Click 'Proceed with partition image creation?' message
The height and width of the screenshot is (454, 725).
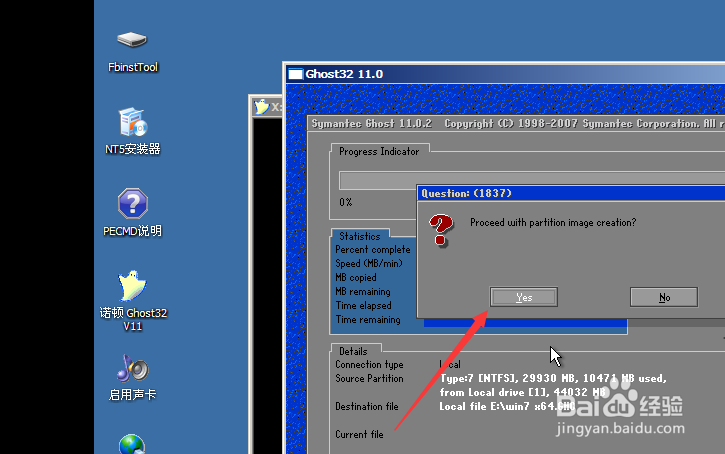[x=553, y=222]
